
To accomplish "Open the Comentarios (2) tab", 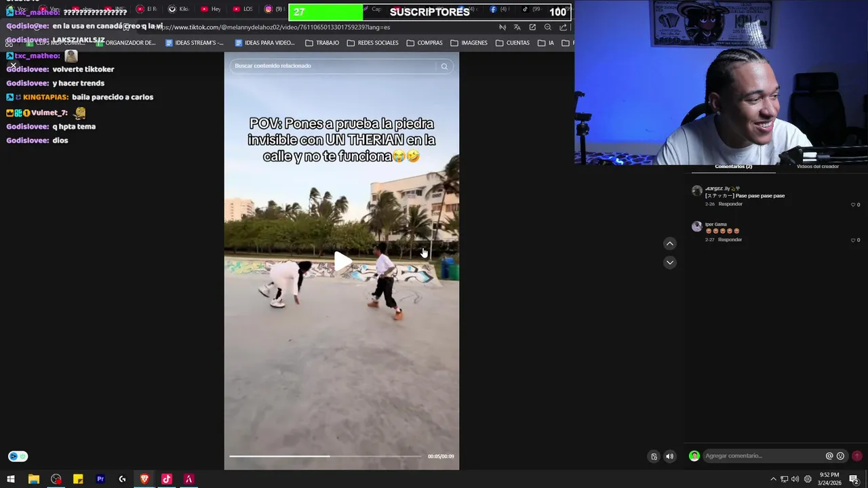I will [733, 166].
